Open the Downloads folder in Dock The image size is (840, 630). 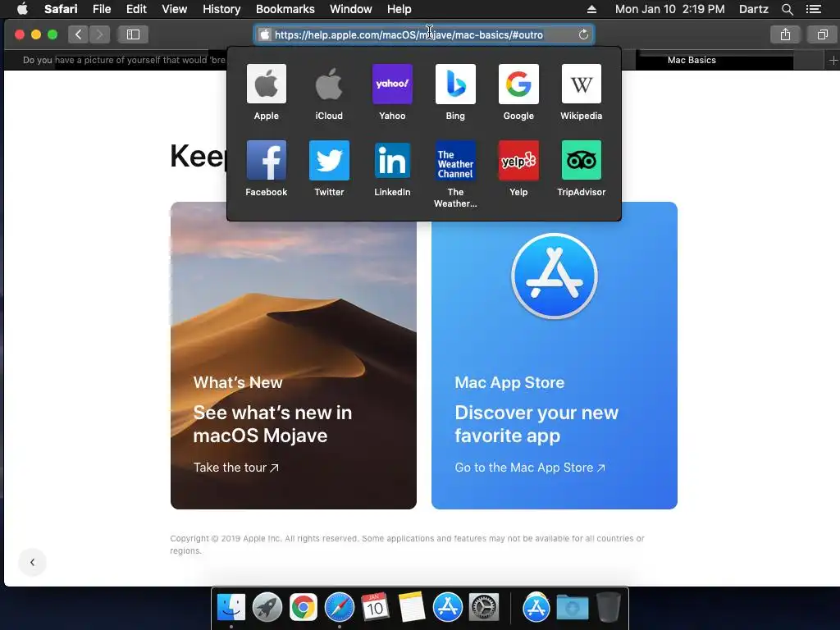[x=572, y=608]
